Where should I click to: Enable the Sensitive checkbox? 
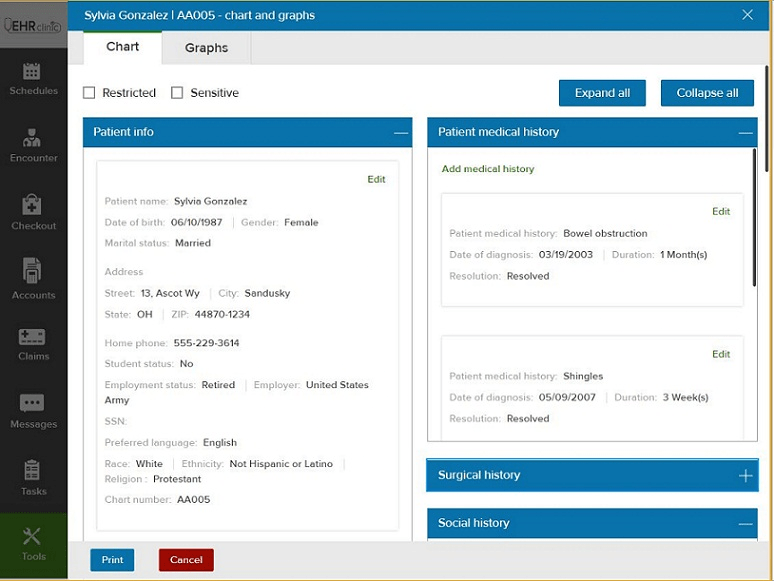177,93
